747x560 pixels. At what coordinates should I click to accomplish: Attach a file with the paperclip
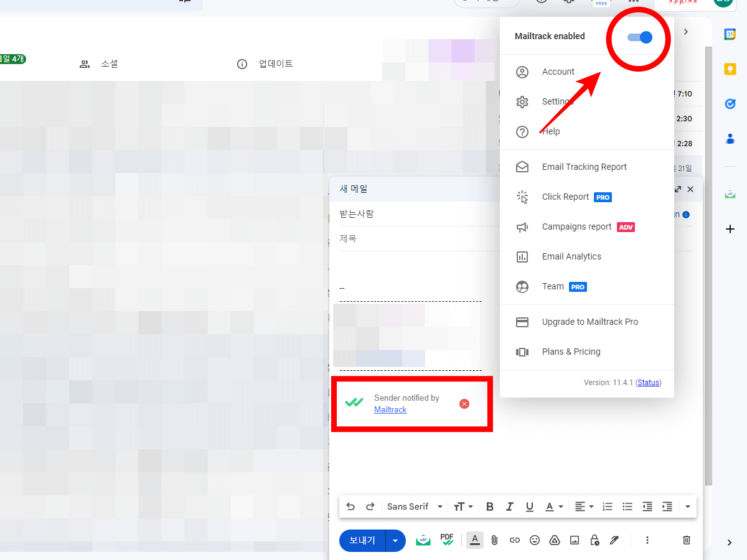pyautogui.click(x=494, y=540)
